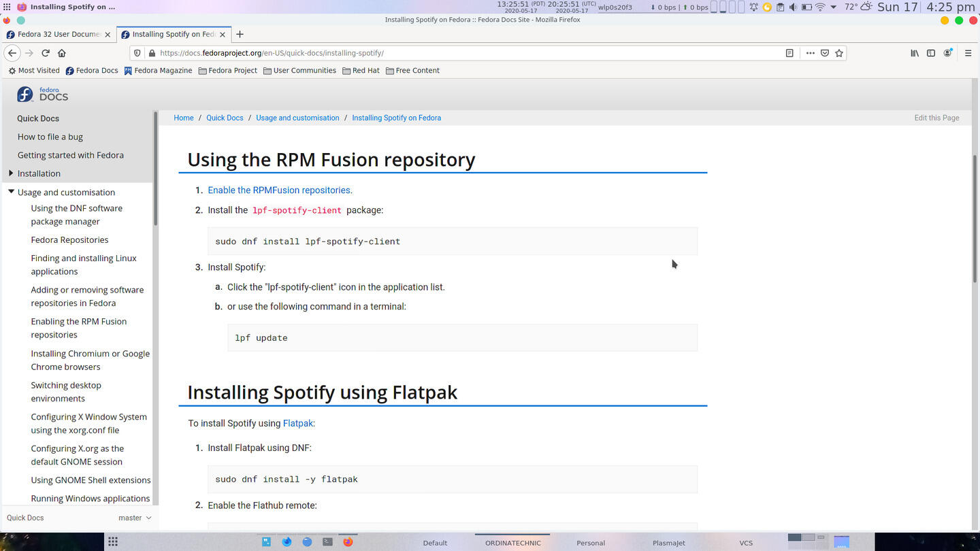Toggle reader view in the address bar
The image size is (980, 551).
pyautogui.click(x=789, y=53)
